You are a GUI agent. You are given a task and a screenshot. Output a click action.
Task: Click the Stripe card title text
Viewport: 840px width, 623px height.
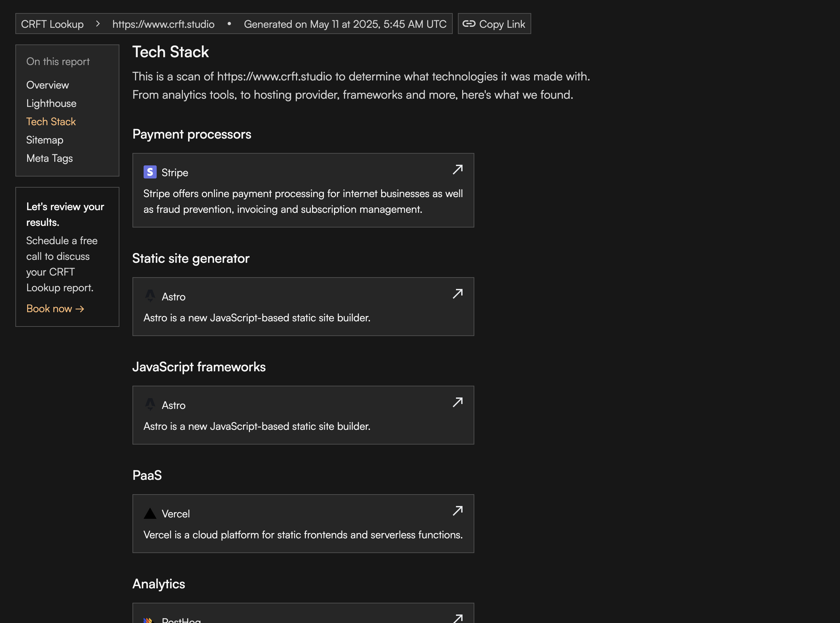click(x=175, y=173)
